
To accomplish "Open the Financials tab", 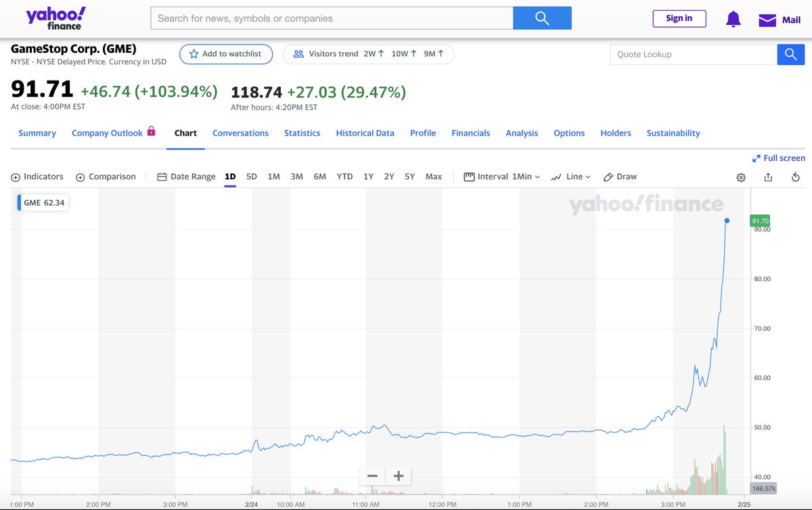I will pos(471,133).
